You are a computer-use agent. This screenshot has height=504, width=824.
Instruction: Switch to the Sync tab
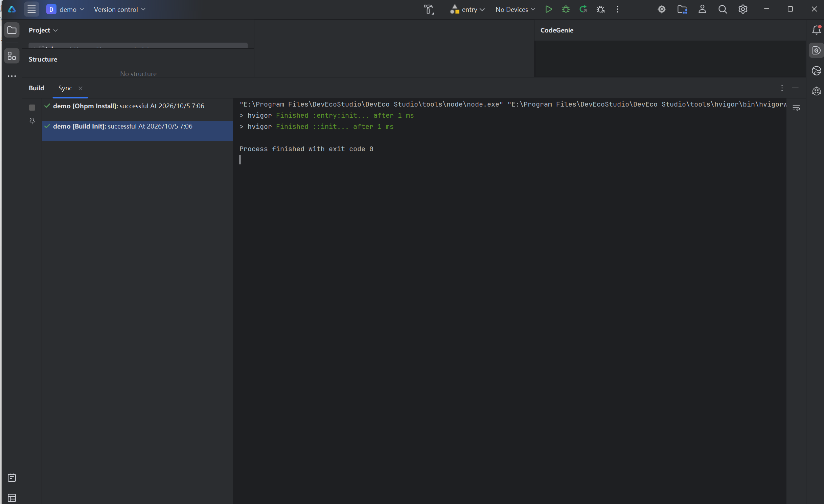(65, 88)
